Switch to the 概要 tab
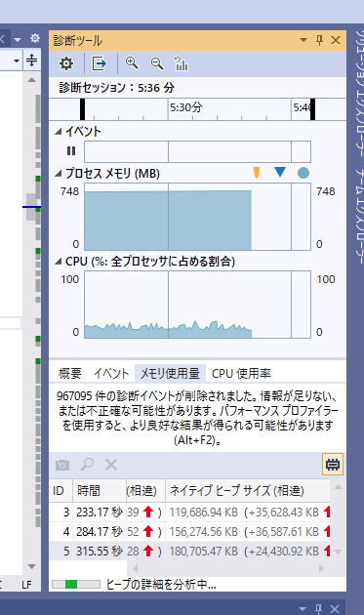Viewport: 364px width, 615px height. click(x=70, y=373)
